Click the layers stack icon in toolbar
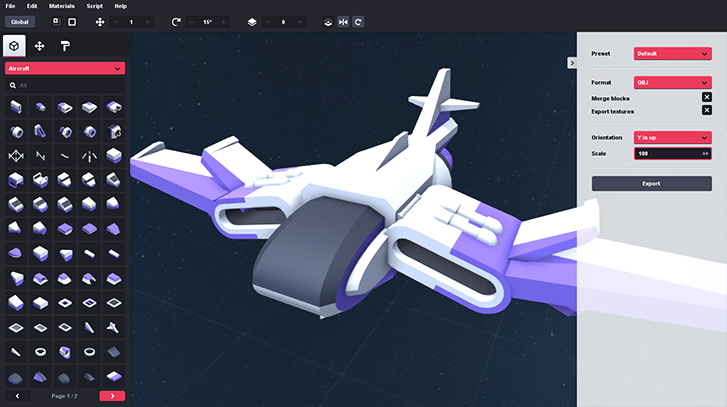 (x=252, y=21)
